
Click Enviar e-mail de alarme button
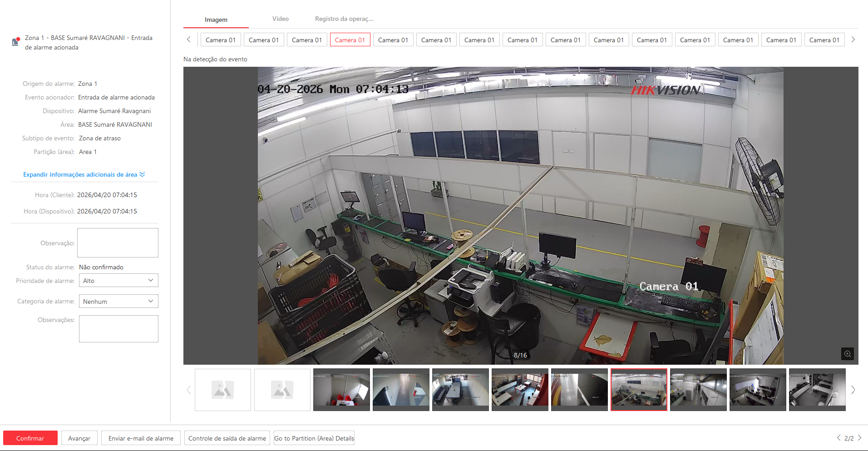coord(141,438)
